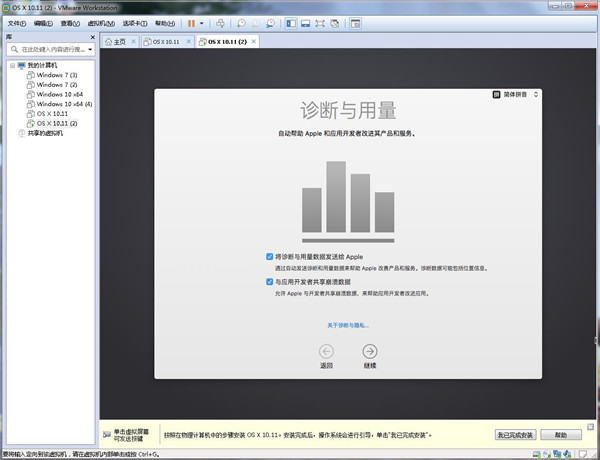This screenshot has height=460, width=600.
Task: Select 共享的虚拟机 in the library
Action: pos(45,133)
